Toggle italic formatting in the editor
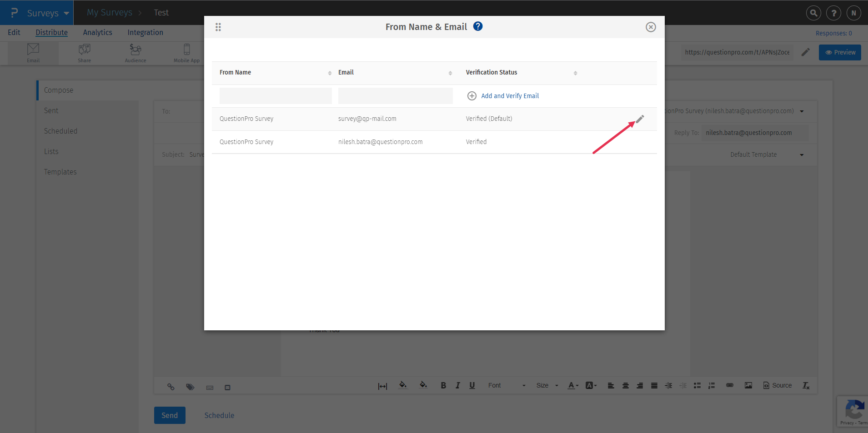 click(x=457, y=385)
